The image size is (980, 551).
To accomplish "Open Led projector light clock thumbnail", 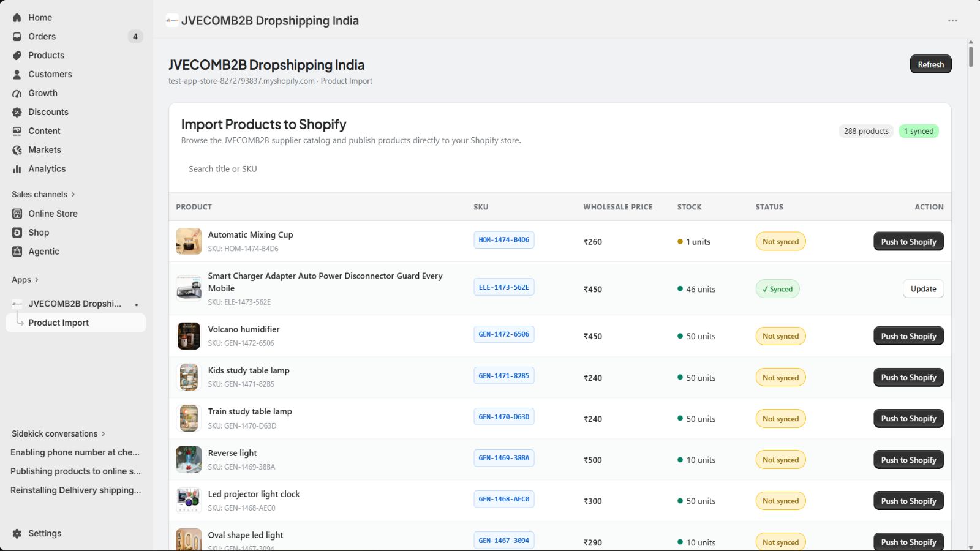I will click(189, 501).
